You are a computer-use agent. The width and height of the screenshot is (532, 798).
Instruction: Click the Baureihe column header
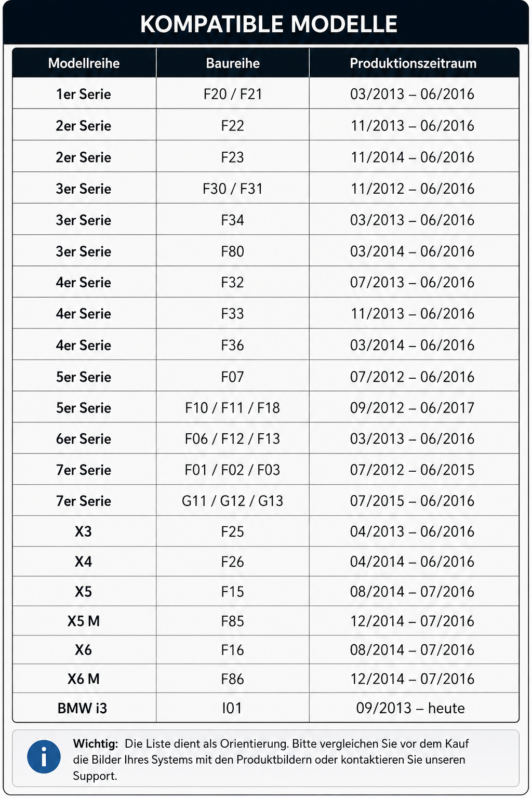[x=233, y=63]
